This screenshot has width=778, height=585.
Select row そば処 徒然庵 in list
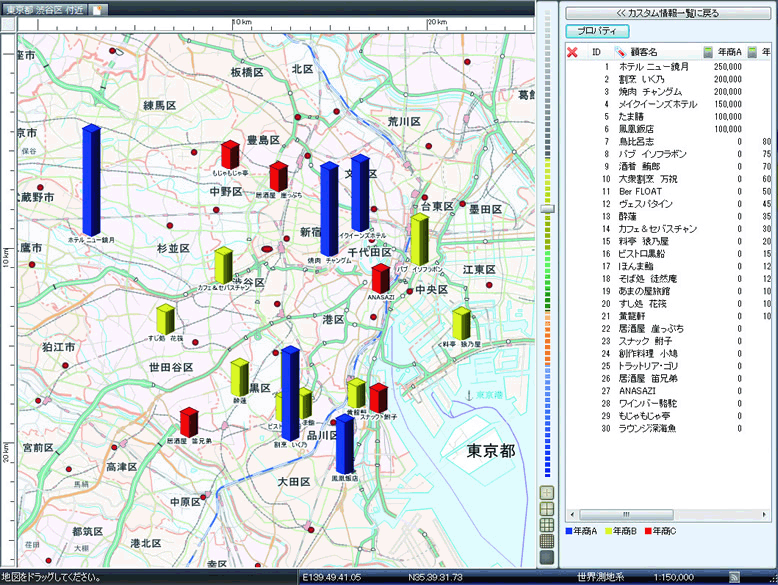(x=668, y=278)
